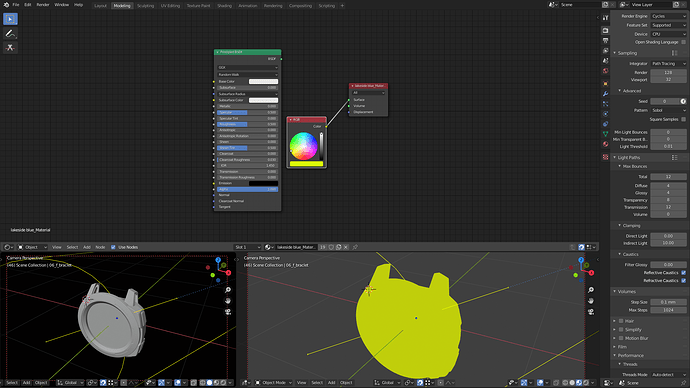Add a new workspace with plus
Viewport: 690px width, 388px height.
[x=342, y=6]
